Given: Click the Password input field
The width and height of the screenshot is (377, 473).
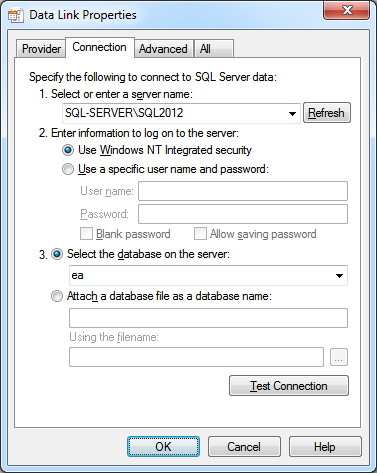Looking at the screenshot, I should [x=243, y=214].
